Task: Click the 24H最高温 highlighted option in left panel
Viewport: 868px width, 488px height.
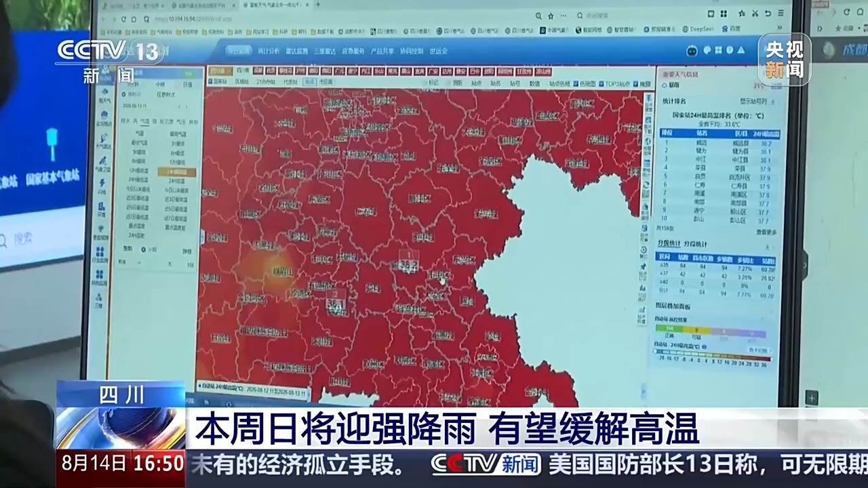Action: tap(176, 172)
